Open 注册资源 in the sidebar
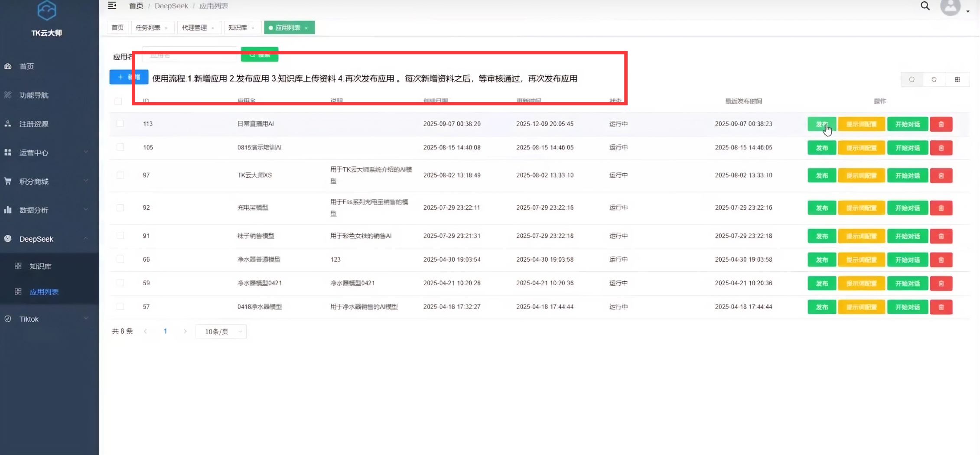The width and height of the screenshot is (980, 455). click(7, 124)
